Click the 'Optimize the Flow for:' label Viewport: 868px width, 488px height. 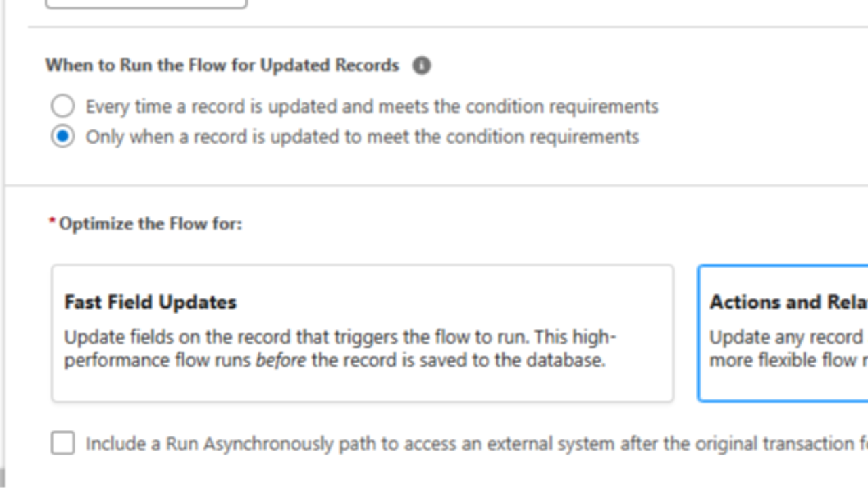(150, 224)
